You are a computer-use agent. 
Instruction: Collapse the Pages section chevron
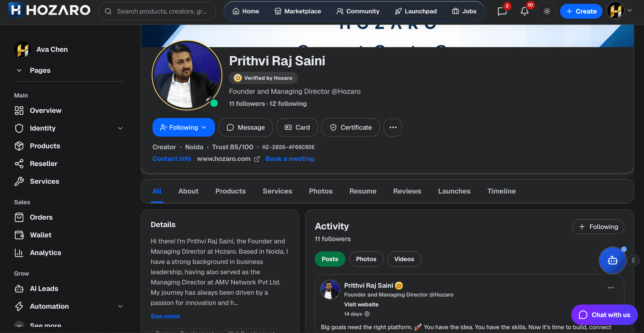click(19, 70)
